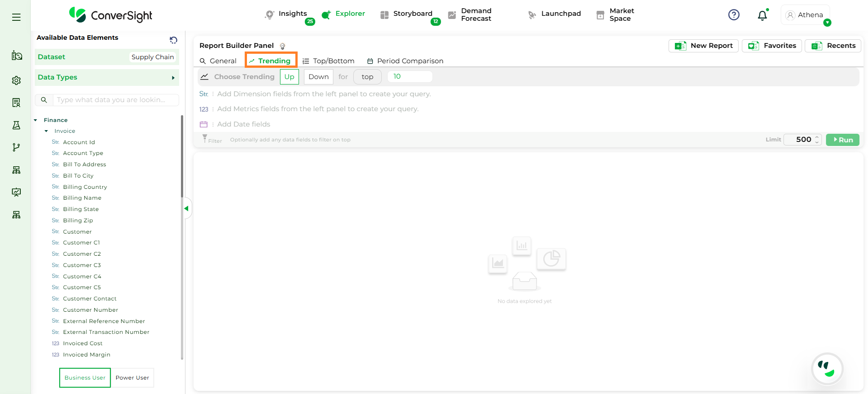Screen dimensions: 868x394
Task: Click the notification bell icon
Action: pos(762,15)
